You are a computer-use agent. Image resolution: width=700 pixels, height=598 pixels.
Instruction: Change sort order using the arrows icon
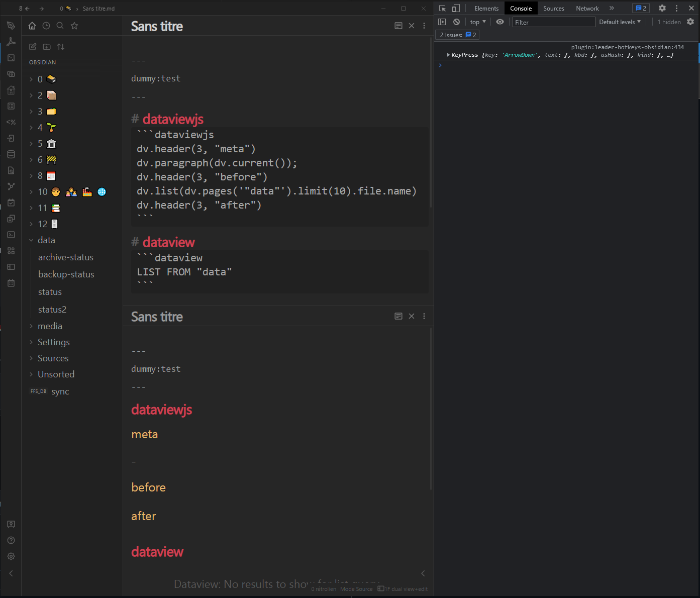pos(61,46)
